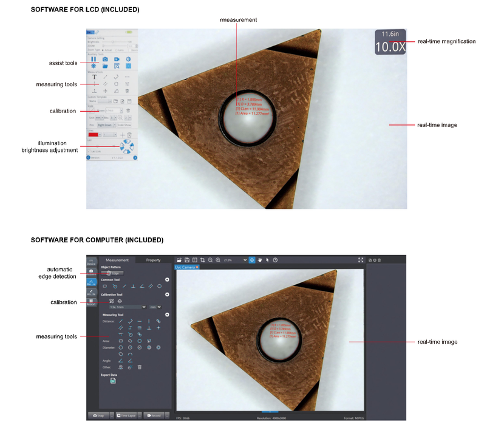This screenshot has width=504, height=425.
Task: Click the Time Lapse button
Action: click(x=126, y=416)
